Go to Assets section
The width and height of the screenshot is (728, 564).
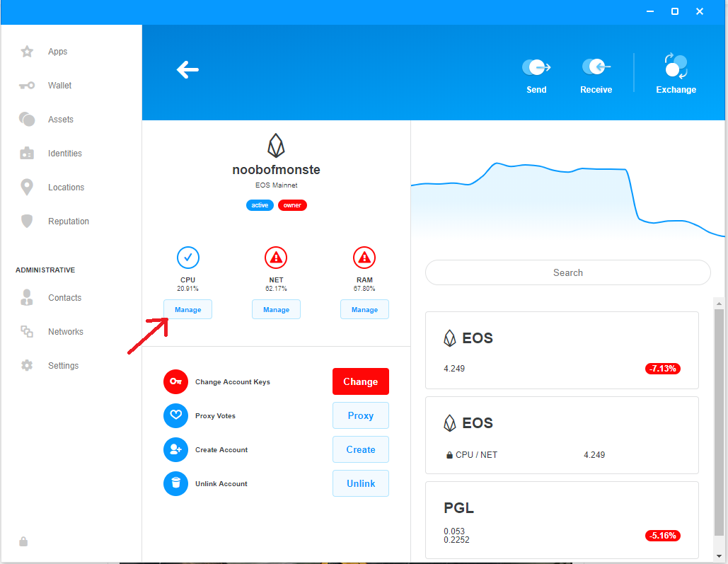[61, 120]
